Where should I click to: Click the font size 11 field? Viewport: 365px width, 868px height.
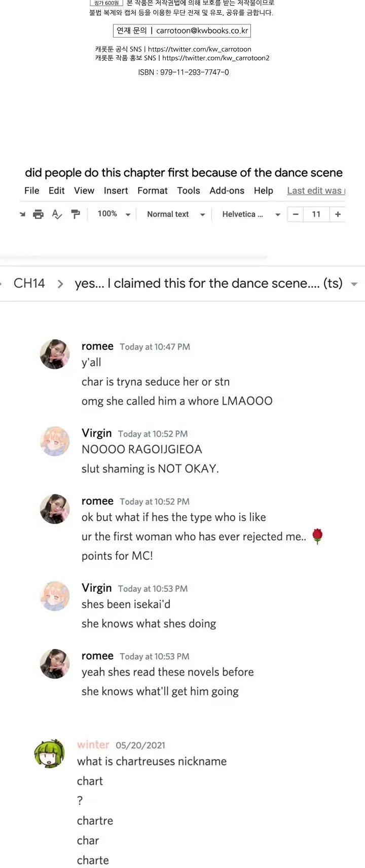(x=316, y=214)
